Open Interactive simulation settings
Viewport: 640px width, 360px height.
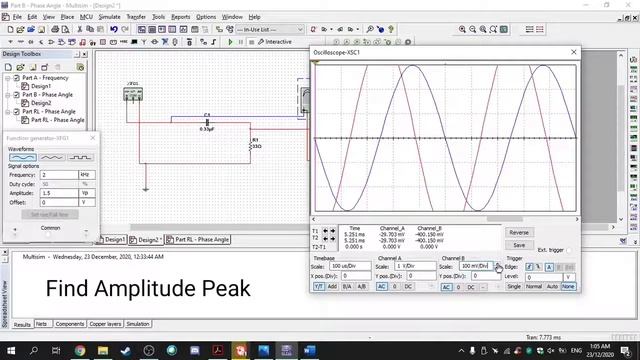[x=275, y=42]
